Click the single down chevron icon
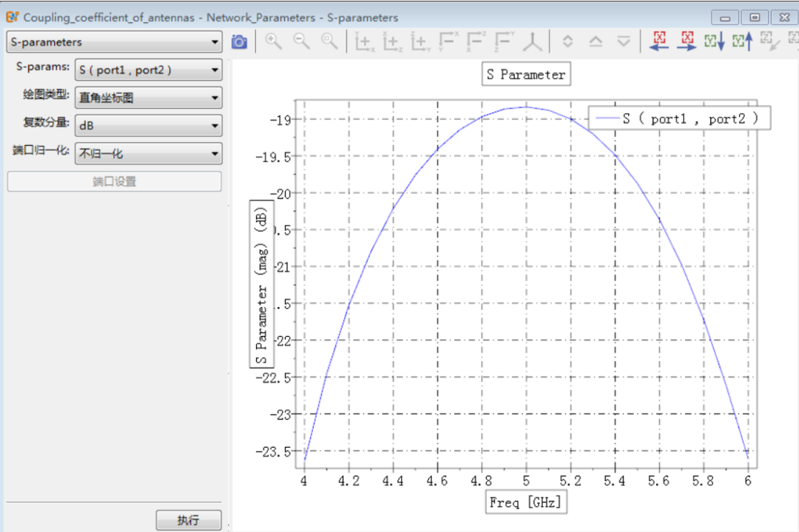799x532 pixels. (x=624, y=41)
